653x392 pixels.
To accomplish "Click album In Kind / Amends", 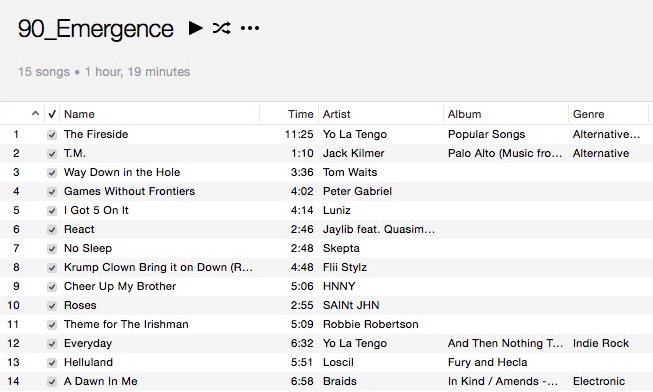I will 503,381.
